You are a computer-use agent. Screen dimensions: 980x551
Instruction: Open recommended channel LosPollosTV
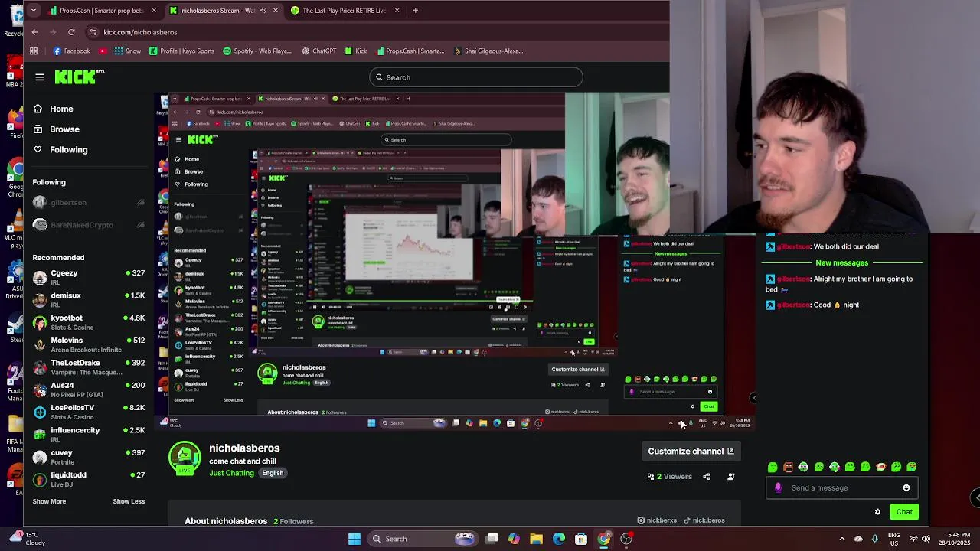(x=89, y=412)
